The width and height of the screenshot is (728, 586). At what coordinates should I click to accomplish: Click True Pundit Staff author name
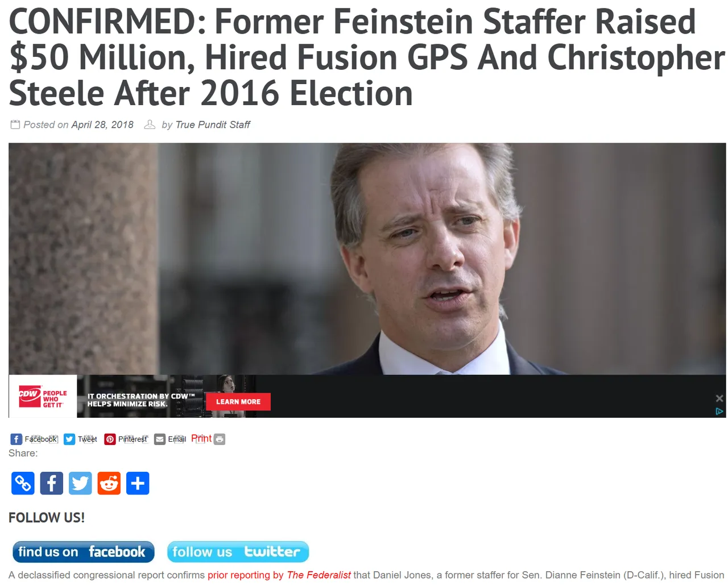coord(213,124)
